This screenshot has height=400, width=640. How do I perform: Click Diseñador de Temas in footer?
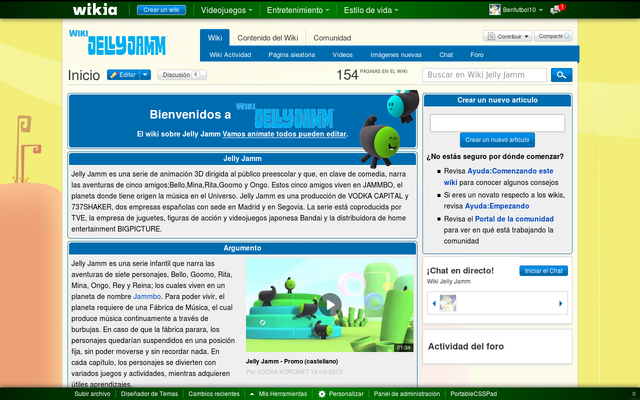click(x=149, y=394)
